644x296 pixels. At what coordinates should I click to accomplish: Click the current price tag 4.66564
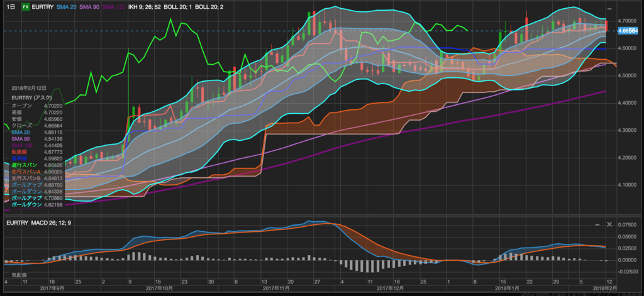628,31
